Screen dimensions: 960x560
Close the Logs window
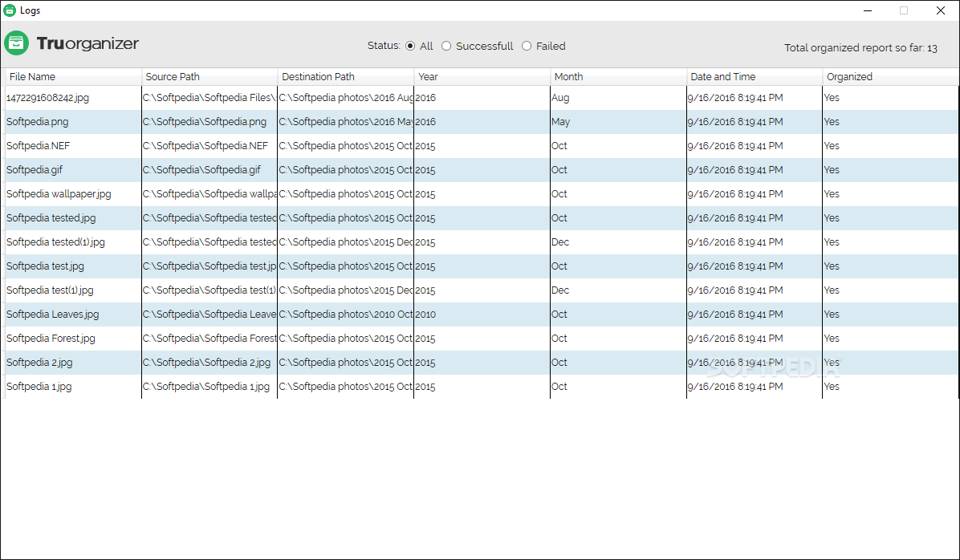(941, 10)
